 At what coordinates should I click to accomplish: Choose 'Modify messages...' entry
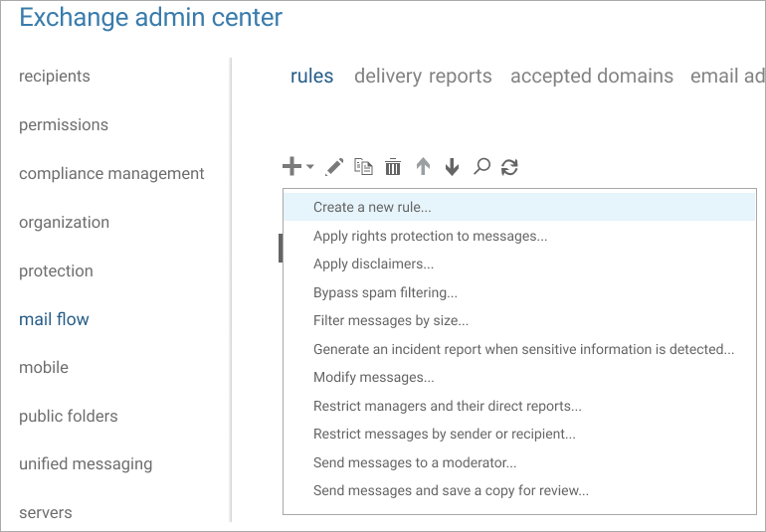click(x=519, y=377)
